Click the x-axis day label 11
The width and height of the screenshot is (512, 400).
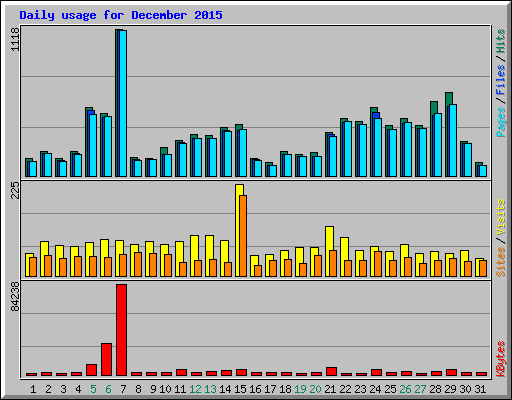(x=180, y=389)
